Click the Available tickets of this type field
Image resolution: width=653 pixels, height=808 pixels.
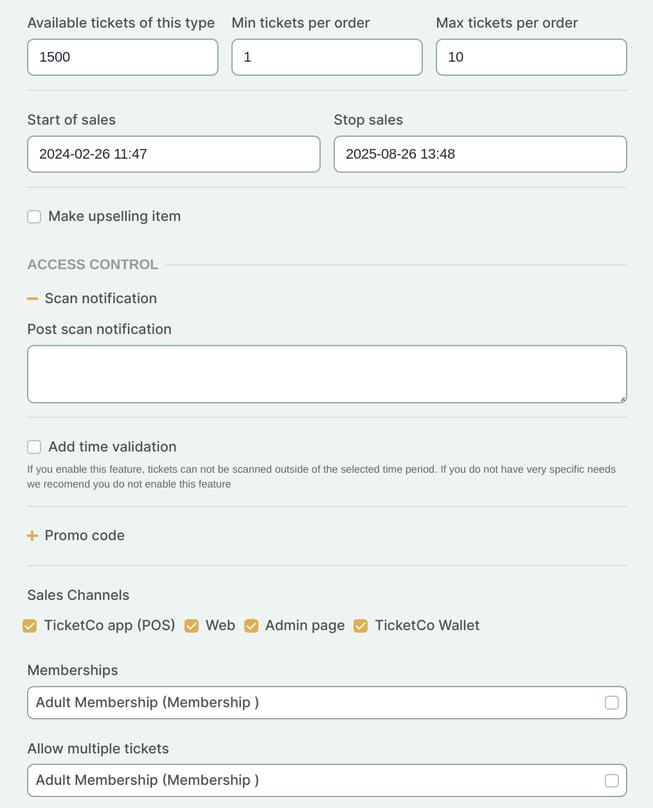[122, 57]
